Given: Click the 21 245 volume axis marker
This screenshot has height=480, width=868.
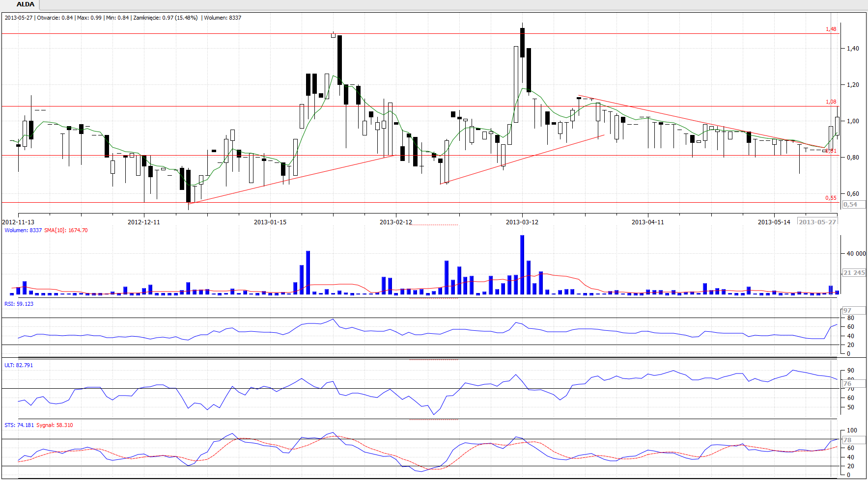Looking at the screenshot, I should pos(854,273).
